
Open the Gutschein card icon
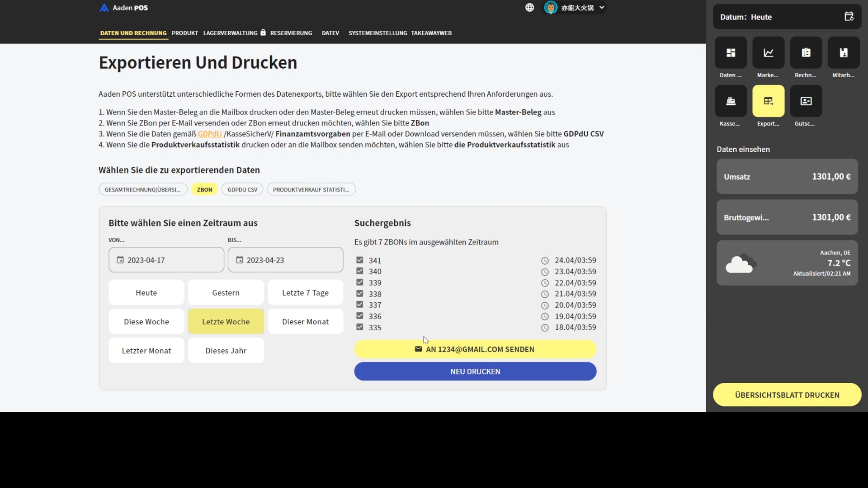[806, 101]
